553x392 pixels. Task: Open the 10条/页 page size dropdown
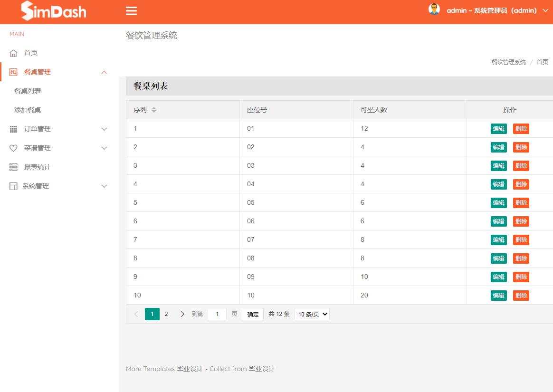[311, 314]
